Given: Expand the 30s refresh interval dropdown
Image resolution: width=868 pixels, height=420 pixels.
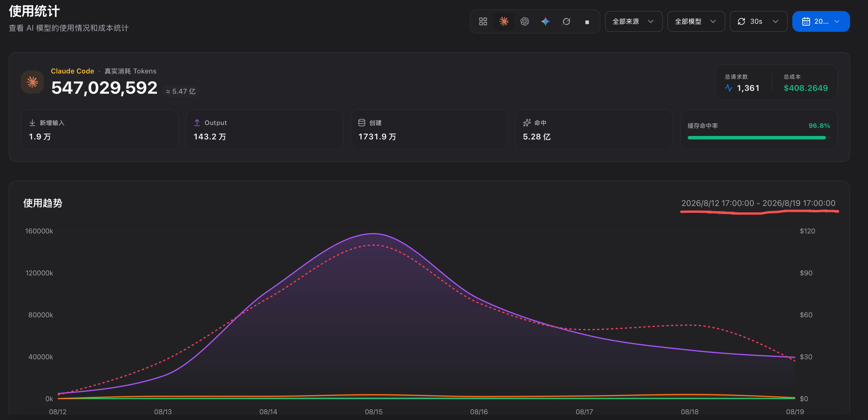Looking at the screenshot, I should [758, 22].
